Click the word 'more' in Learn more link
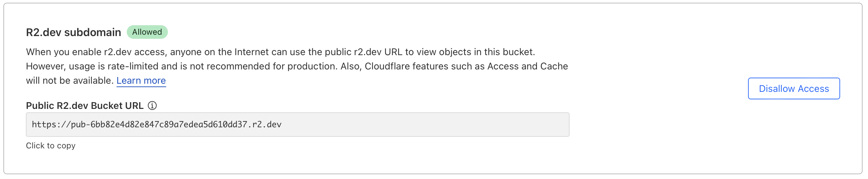Image resolution: width=868 pixels, height=179 pixels. (155, 81)
